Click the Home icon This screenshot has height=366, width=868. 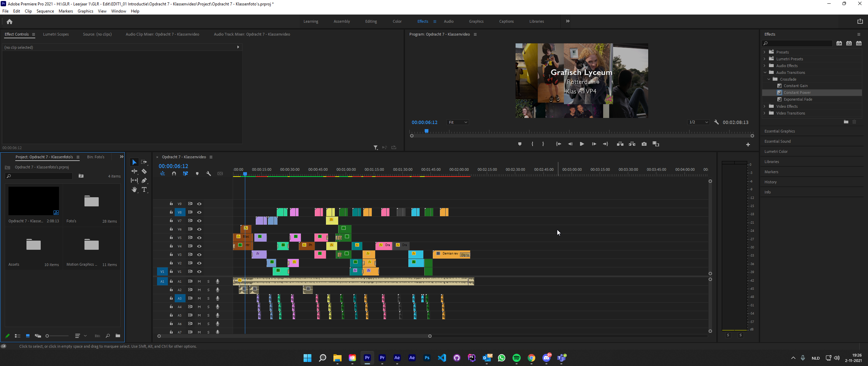9,22
